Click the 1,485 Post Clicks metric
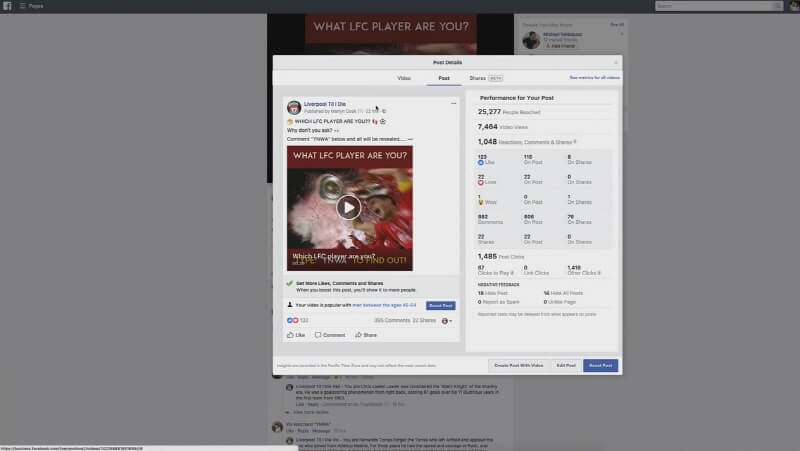 click(x=501, y=257)
